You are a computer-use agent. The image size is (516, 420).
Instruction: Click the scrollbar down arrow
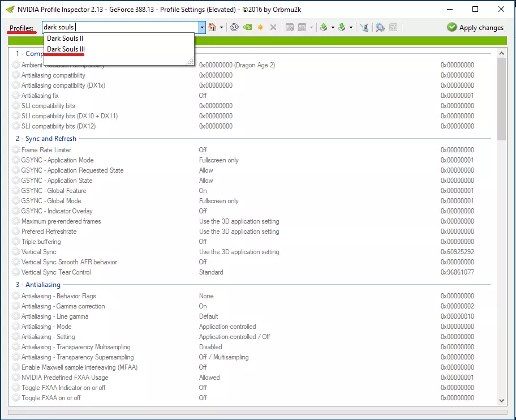tap(501, 401)
